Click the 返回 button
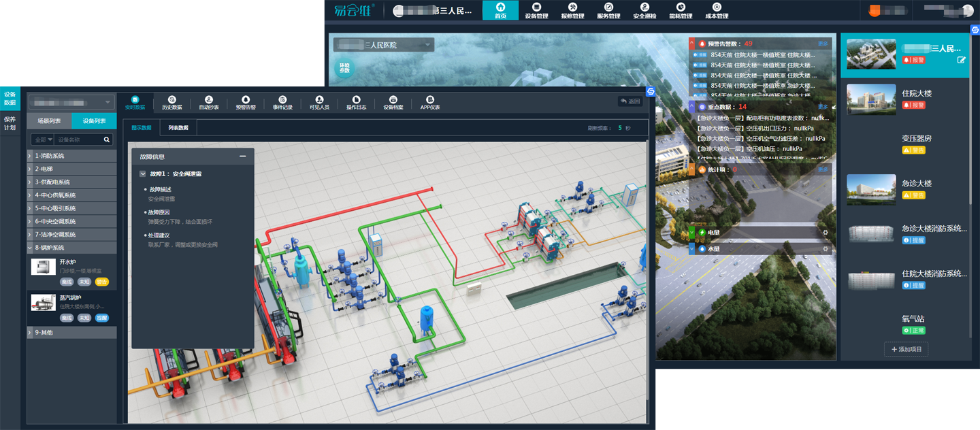The image size is (980, 430). point(630,101)
